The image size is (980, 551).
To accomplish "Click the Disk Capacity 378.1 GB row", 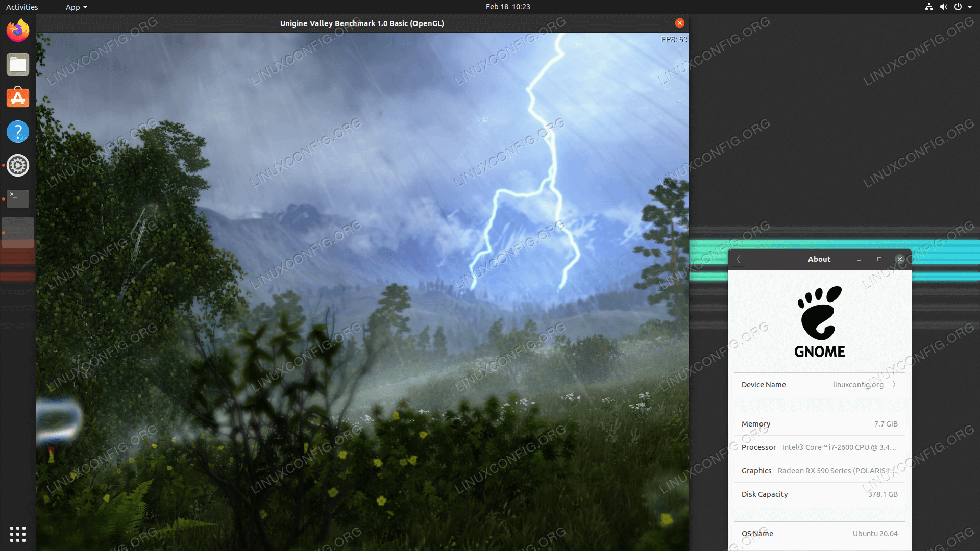I will [x=819, y=494].
